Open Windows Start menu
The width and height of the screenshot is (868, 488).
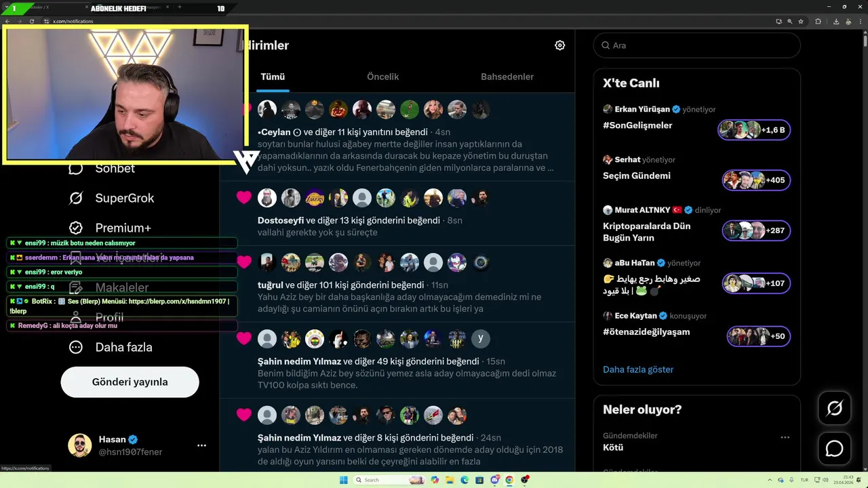coord(344,480)
